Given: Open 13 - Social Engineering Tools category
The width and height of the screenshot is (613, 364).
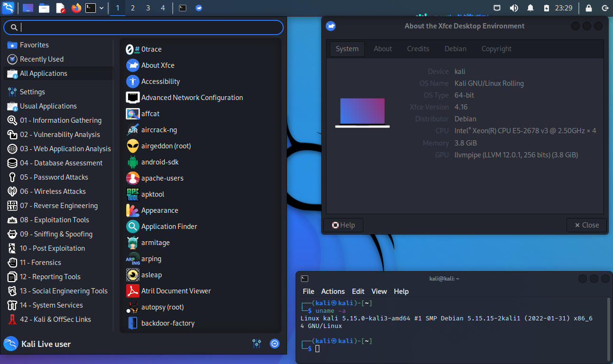Looking at the screenshot, I should [59, 291].
